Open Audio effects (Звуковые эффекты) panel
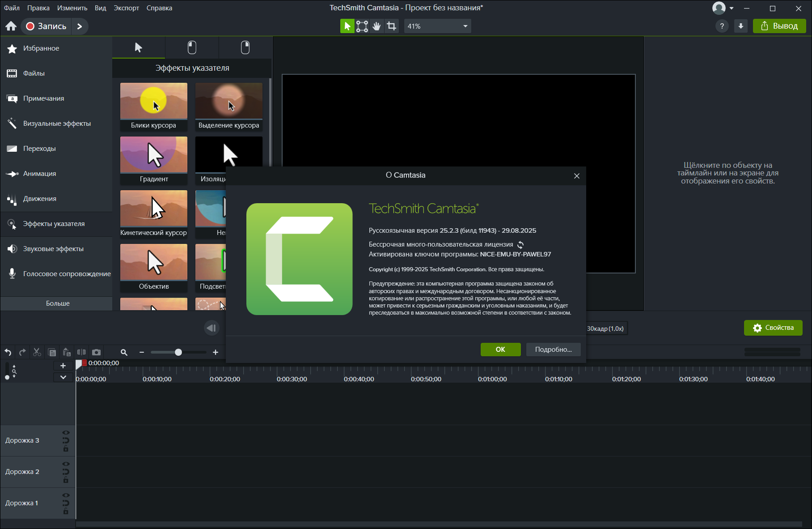 coord(56,249)
